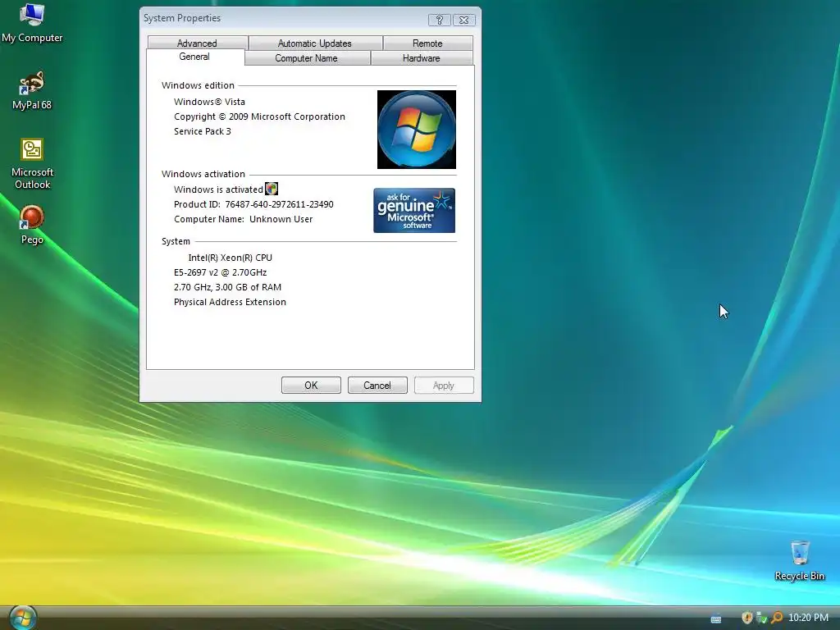The image size is (840, 630).
Task: Click the activation shield icon beside 'Windows is activated'
Action: (x=272, y=189)
